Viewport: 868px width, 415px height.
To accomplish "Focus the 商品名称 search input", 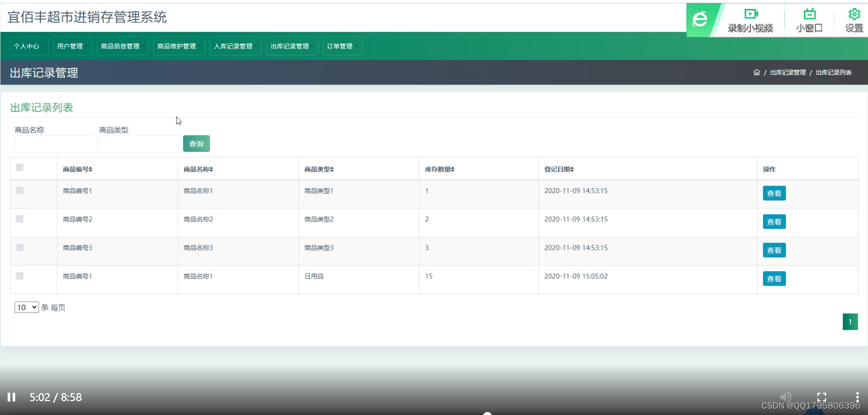I will pos(56,144).
